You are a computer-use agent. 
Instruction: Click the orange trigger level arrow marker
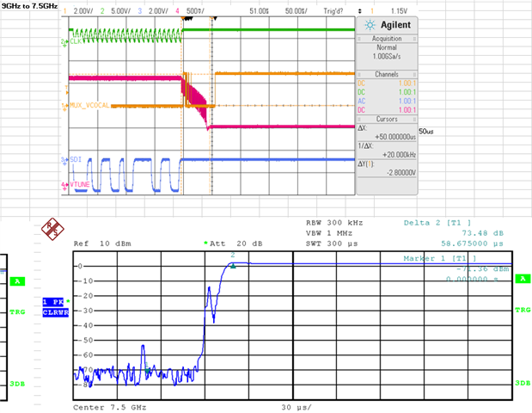click(x=67, y=90)
